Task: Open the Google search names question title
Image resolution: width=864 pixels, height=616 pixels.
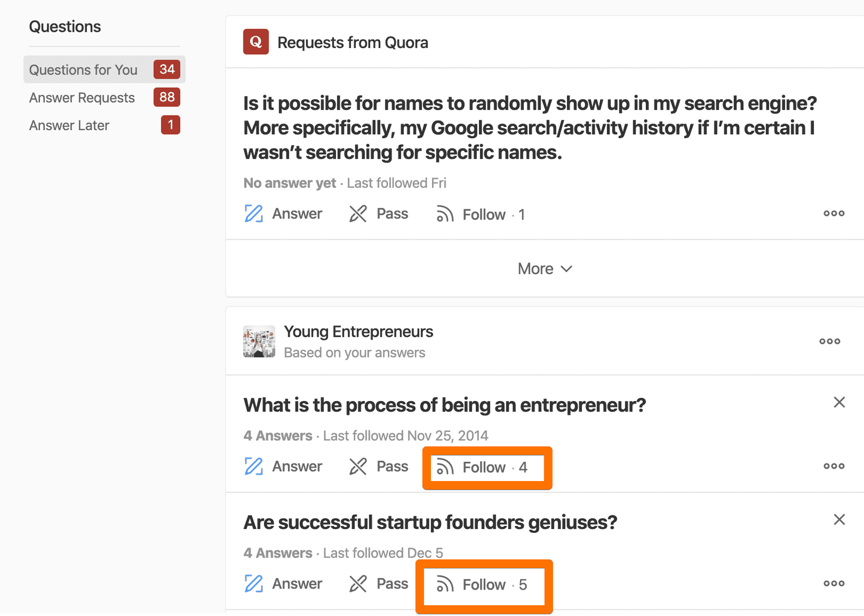Action: pyautogui.click(x=530, y=128)
